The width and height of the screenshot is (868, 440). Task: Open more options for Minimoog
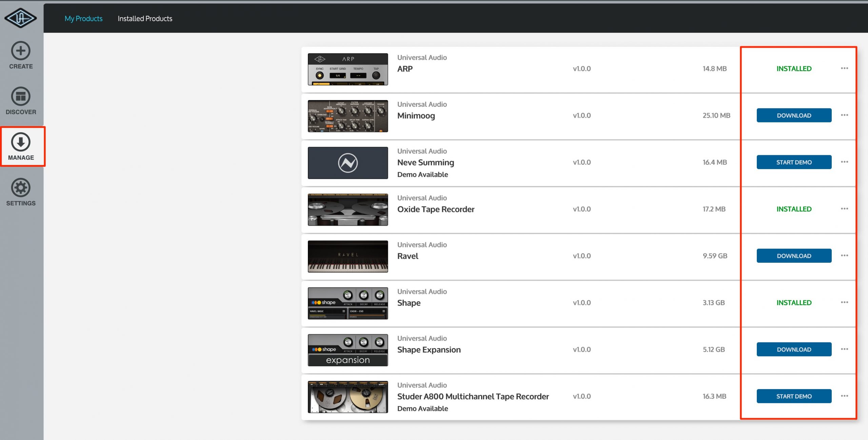pyautogui.click(x=844, y=115)
